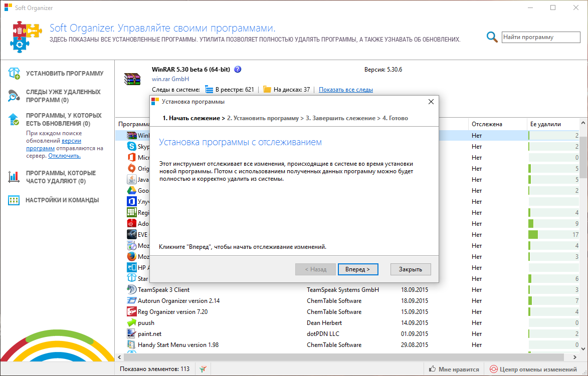Click the Skype icon in program list
Viewport: 588px width, 376px height.
132,146
